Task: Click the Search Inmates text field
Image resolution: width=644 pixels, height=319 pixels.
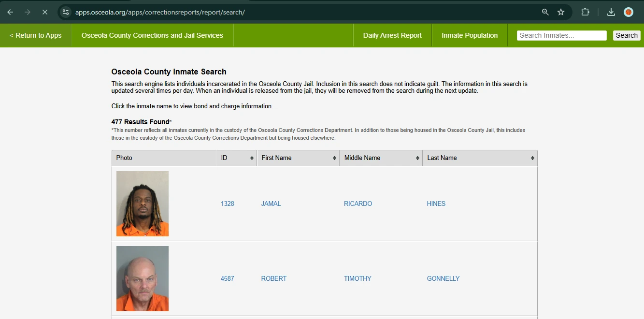Action: (x=561, y=35)
